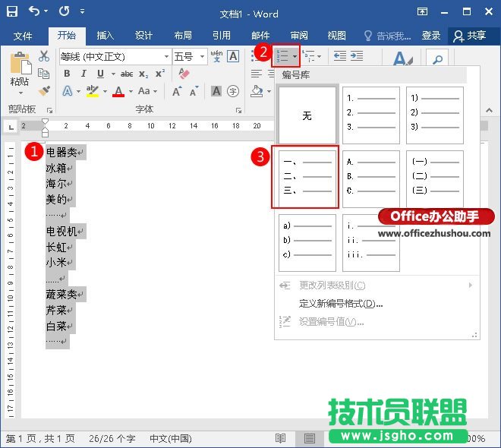Select the 无 (none) numbering option

[x=307, y=115]
